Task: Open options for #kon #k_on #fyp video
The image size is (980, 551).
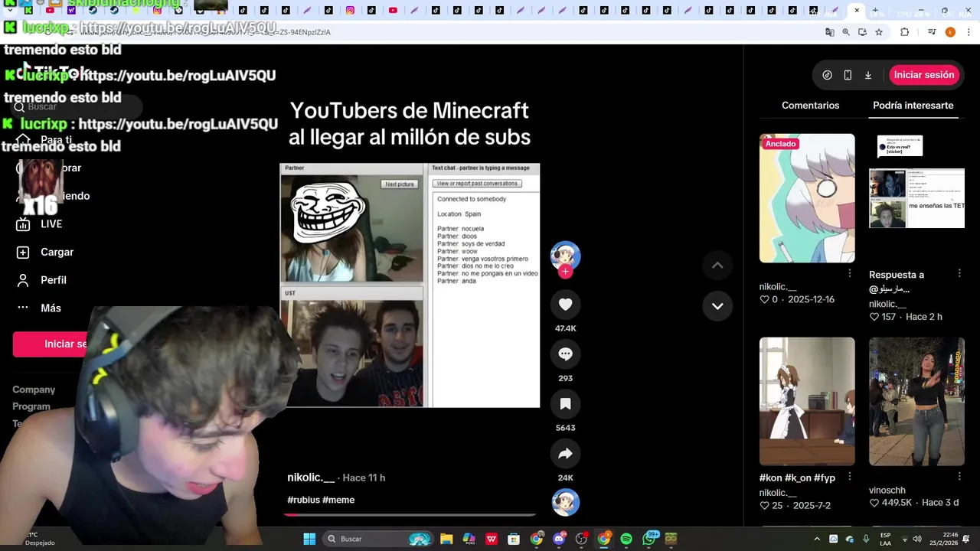Action: click(849, 477)
